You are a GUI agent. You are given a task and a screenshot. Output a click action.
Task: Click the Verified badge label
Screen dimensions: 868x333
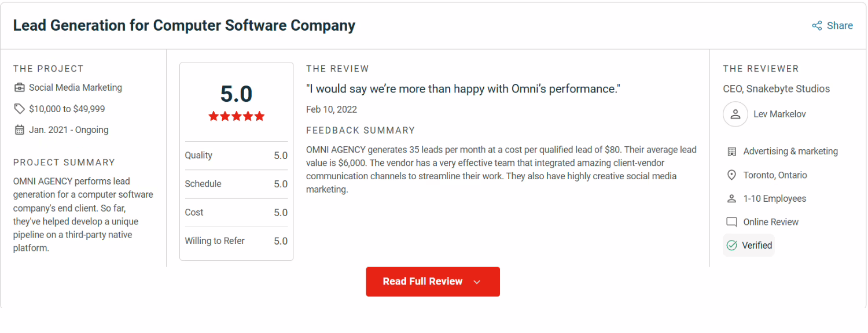[757, 245]
